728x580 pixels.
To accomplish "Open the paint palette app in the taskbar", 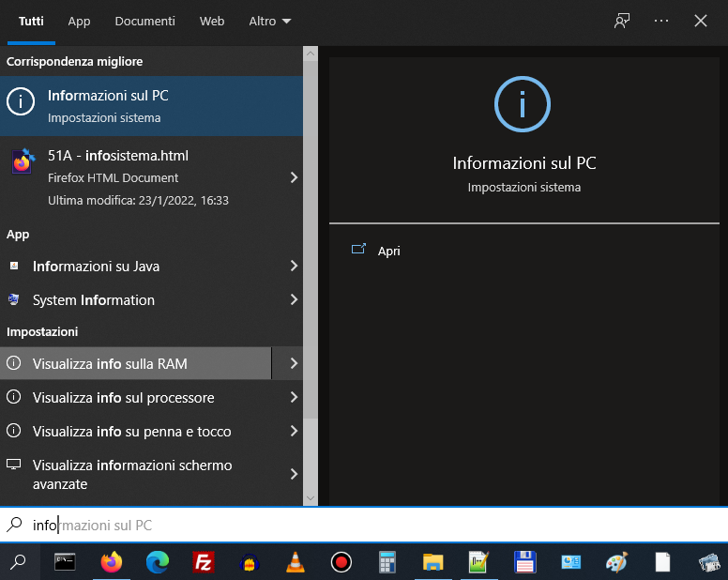I will click(x=617, y=562).
